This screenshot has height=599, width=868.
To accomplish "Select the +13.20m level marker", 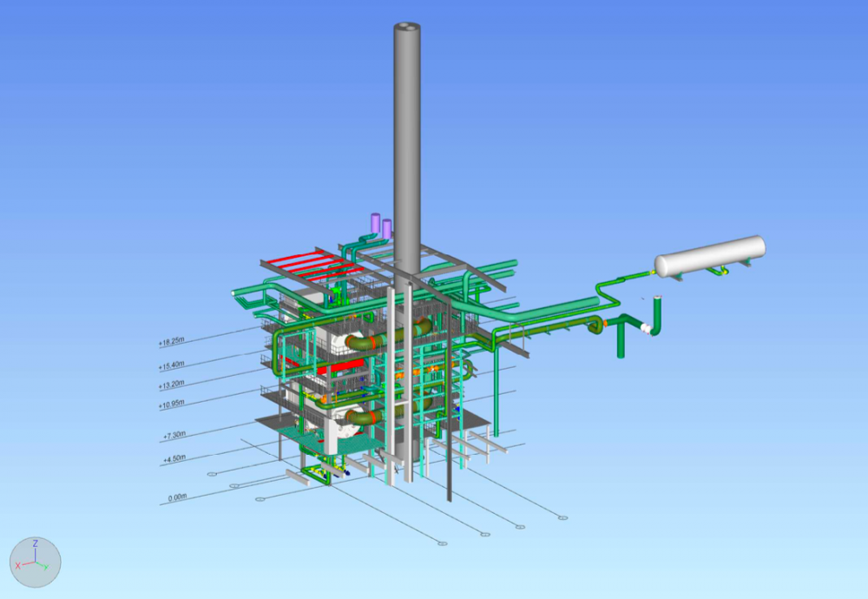I will (x=172, y=385).
